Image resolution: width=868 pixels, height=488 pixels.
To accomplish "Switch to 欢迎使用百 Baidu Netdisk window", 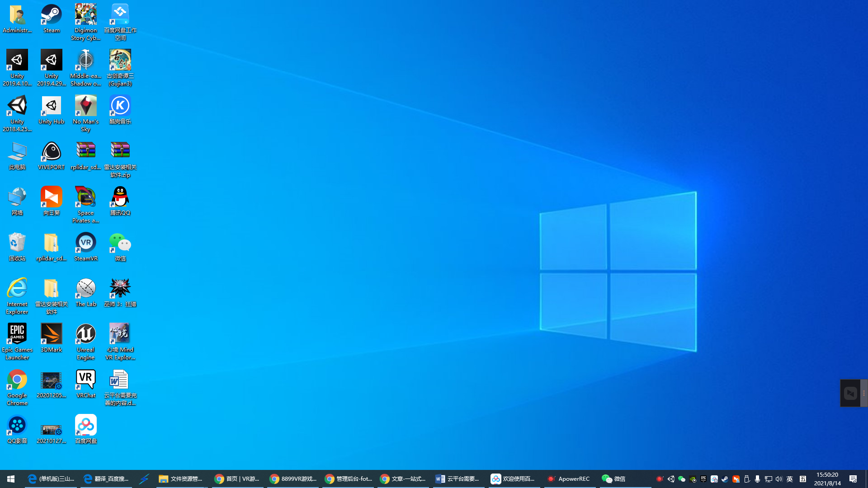I will click(x=514, y=479).
